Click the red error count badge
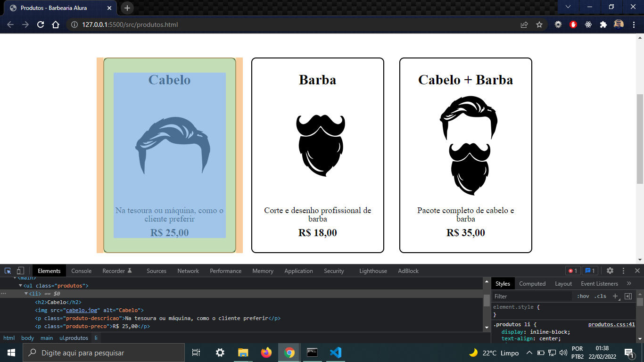Image resolution: width=644 pixels, height=362 pixels. click(x=573, y=271)
